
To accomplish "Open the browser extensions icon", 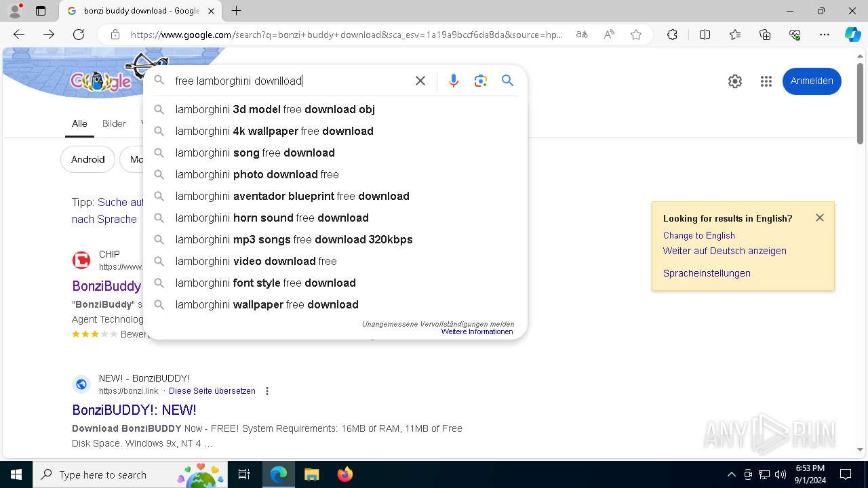I will pos(672,35).
